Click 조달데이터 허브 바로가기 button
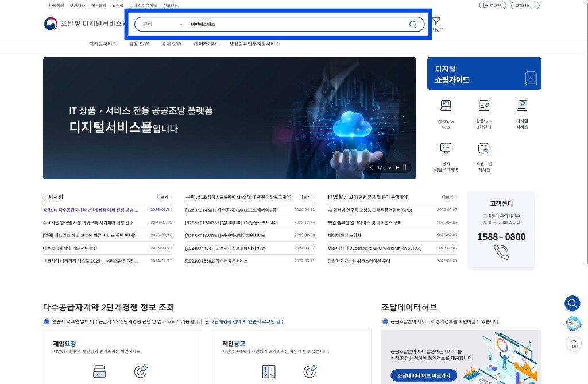 pos(424,375)
